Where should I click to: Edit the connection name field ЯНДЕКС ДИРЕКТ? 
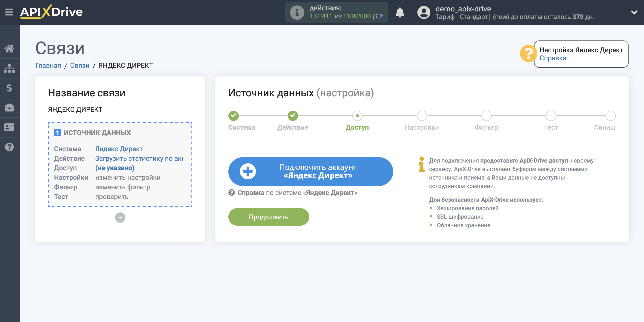tap(120, 109)
